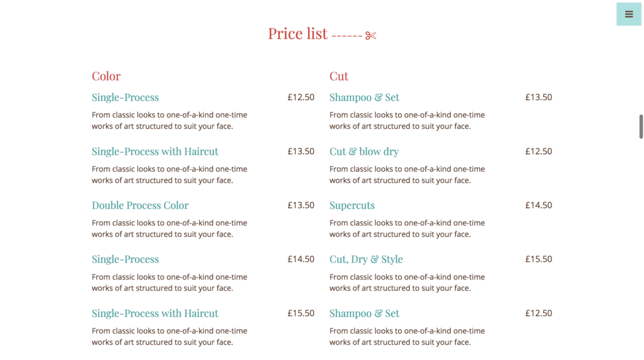Image resolution: width=644 pixels, height=360 pixels.
Task: Select the Color section heading
Action: click(106, 76)
